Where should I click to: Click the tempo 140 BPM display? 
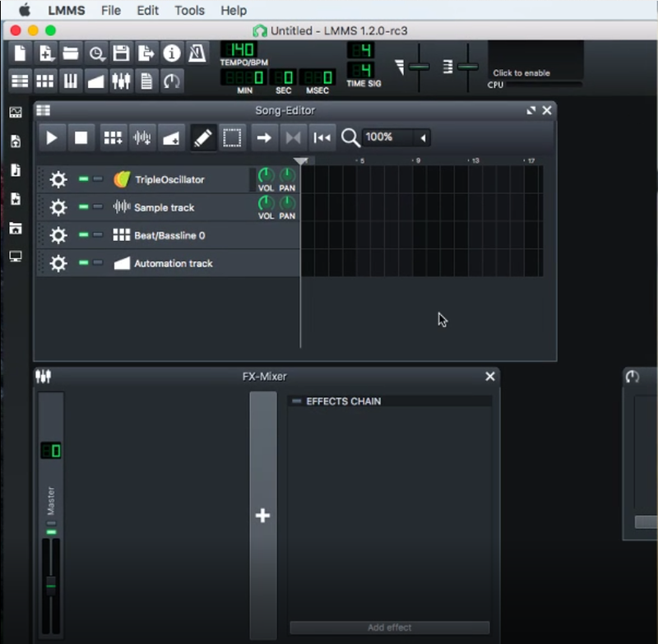pyautogui.click(x=239, y=50)
